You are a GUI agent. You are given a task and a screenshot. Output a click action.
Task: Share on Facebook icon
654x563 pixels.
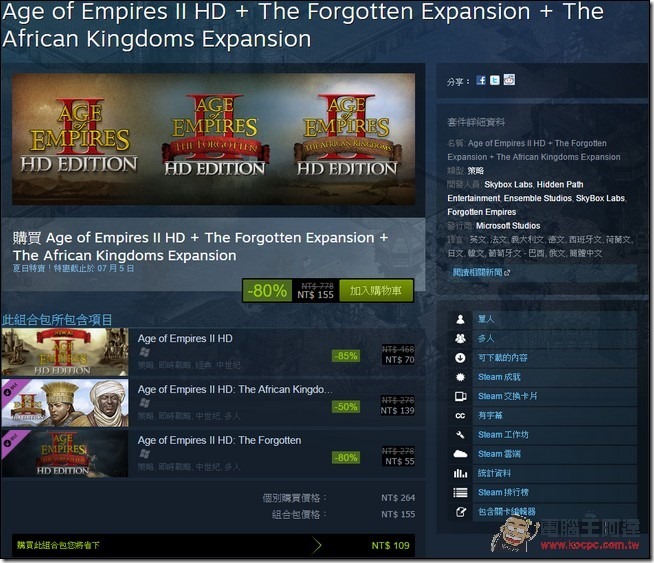coord(481,80)
